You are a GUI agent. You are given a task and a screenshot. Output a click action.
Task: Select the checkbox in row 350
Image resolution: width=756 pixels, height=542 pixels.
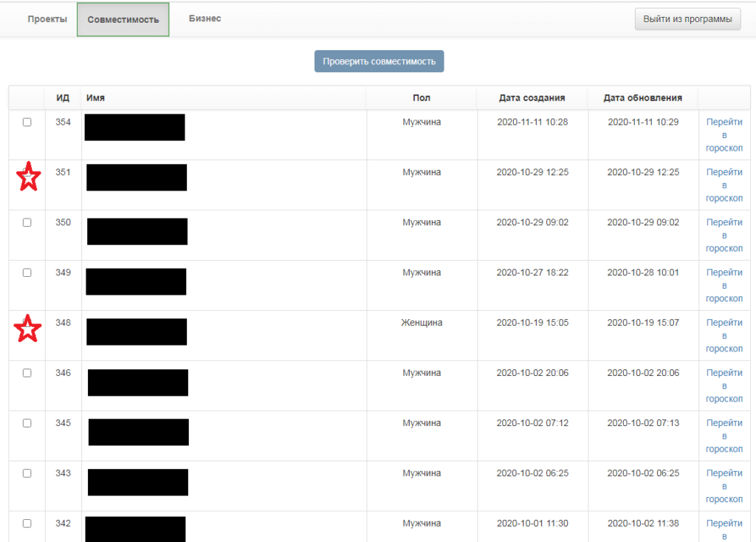[27, 223]
